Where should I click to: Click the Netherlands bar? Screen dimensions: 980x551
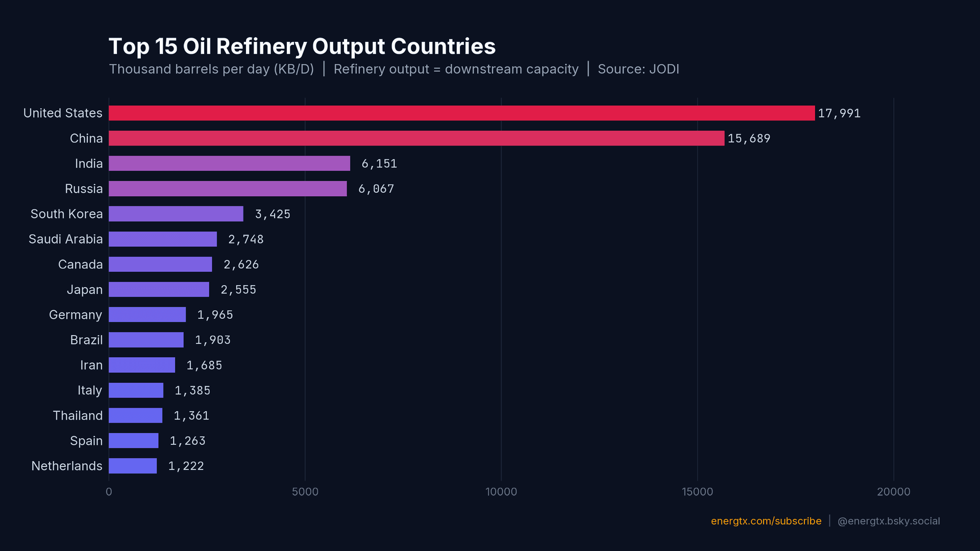(132, 466)
